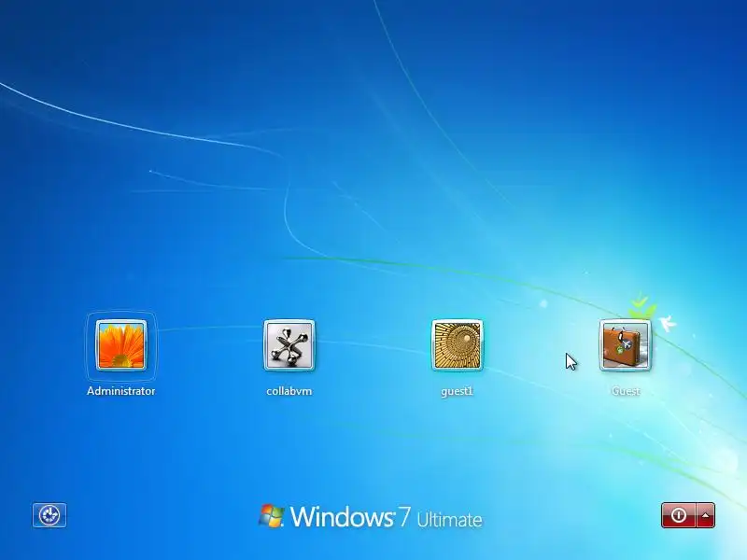747x560 pixels.
Task: Click the guest1 account name label
Action: point(457,391)
